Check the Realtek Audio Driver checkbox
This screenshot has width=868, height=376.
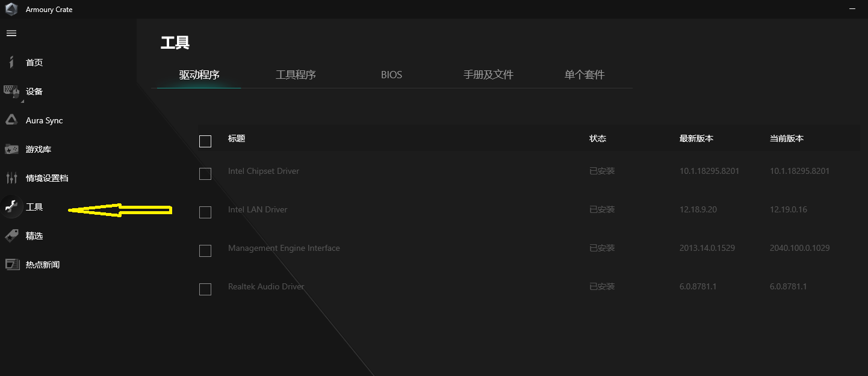(x=205, y=289)
